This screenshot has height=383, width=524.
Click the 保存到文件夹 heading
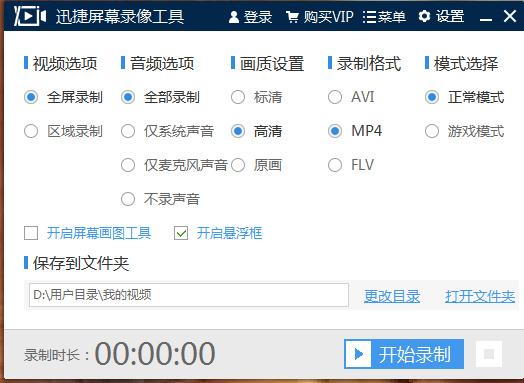tap(81, 263)
